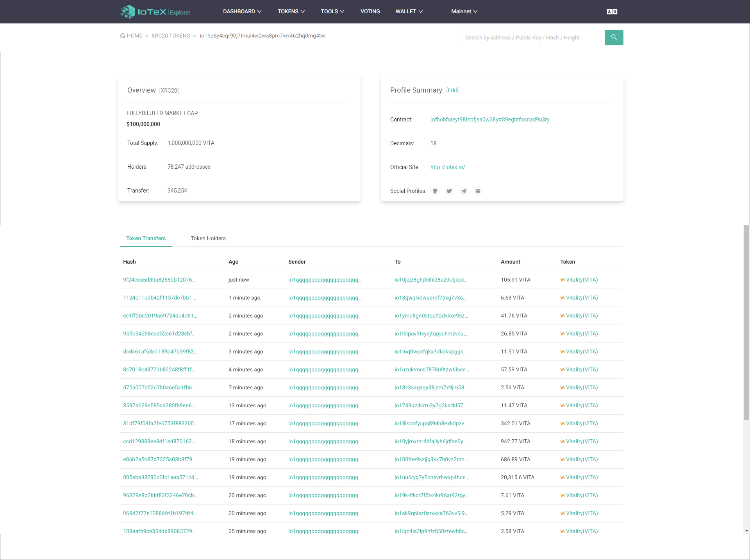This screenshot has height=560, width=750.
Task: Click the search by address input field
Action: tap(532, 37)
